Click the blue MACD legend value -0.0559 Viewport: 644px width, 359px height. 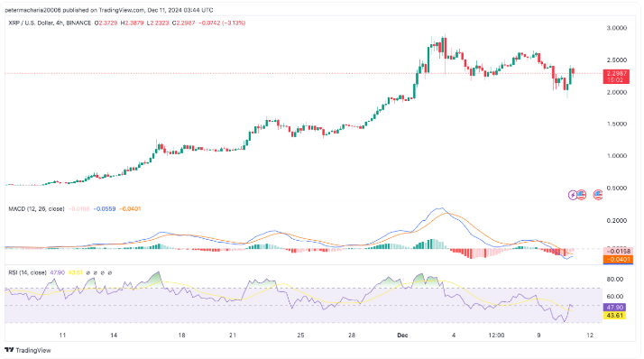pyautogui.click(x=105, y=208)
